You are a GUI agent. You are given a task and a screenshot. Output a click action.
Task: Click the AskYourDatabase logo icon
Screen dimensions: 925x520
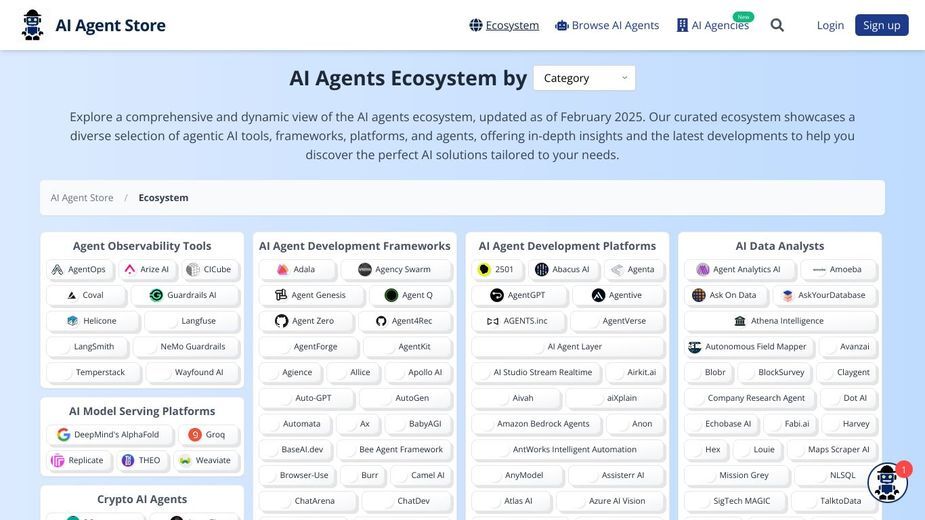788,295
